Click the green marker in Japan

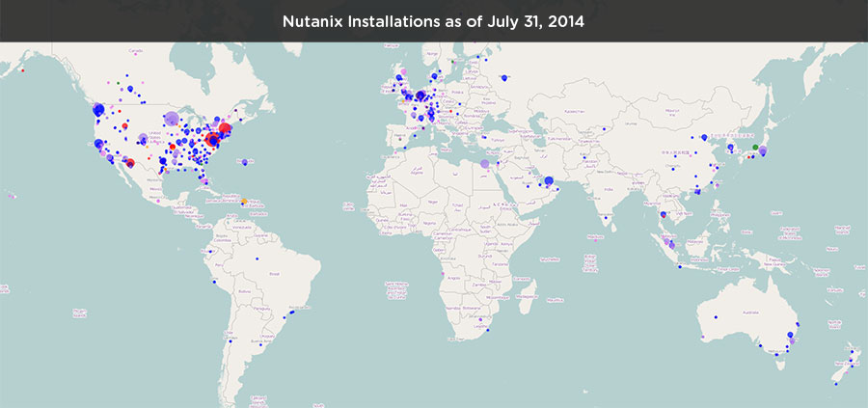[x=754, y=147]
